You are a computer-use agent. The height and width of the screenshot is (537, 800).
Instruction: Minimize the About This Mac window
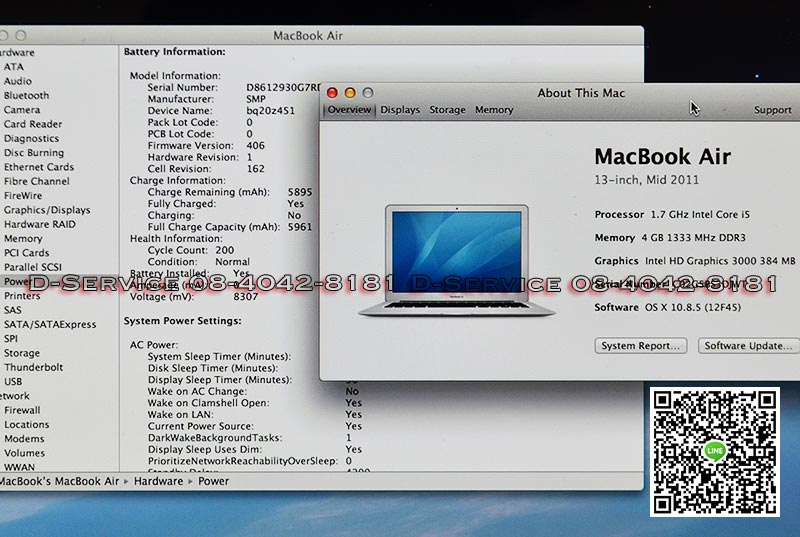pos(350,93)
